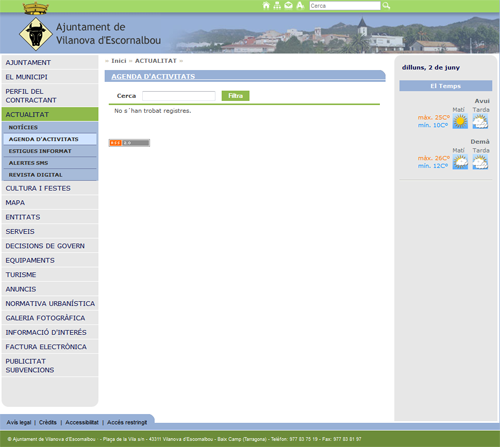The height and width of the screenshot is (447, 500).
Task: Open the sitemap icon in header
Action: (277, 5)
